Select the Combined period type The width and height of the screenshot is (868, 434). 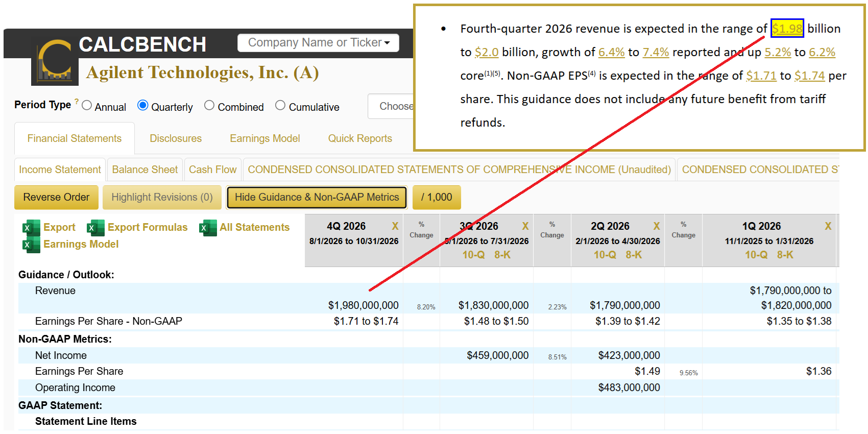pos(209,105)
